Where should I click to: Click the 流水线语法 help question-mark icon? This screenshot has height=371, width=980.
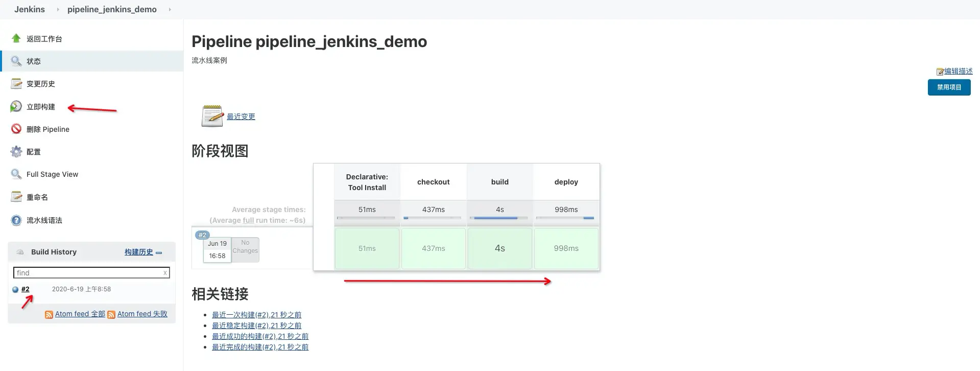pos(16,220)
